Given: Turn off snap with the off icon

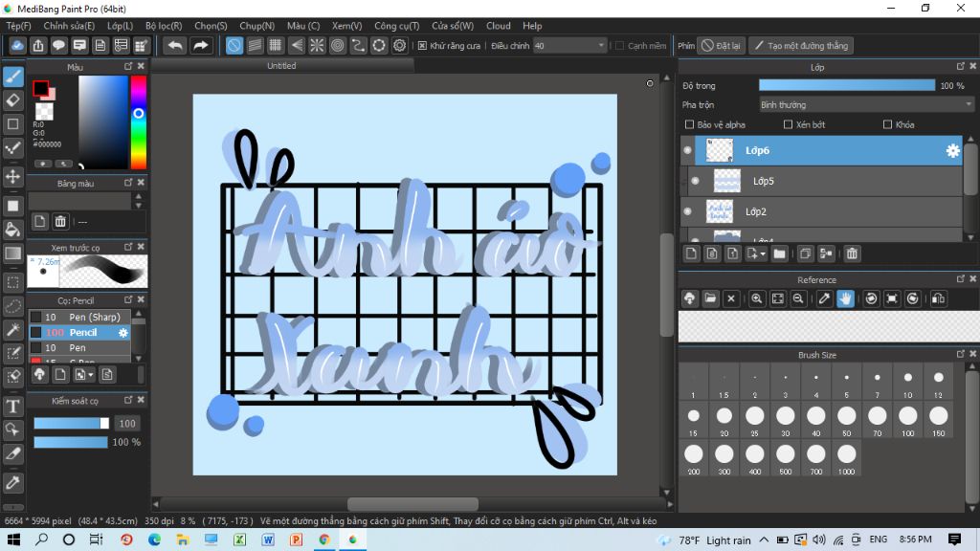Looking at the screenshot, I should (234, 46).
